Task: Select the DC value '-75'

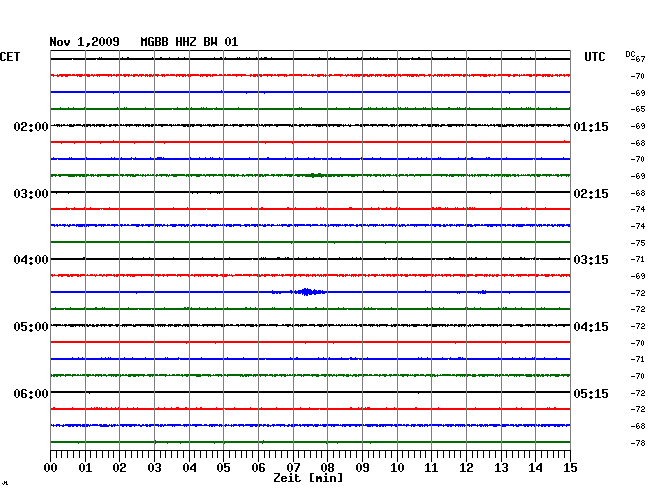Action: click(638, 243)
